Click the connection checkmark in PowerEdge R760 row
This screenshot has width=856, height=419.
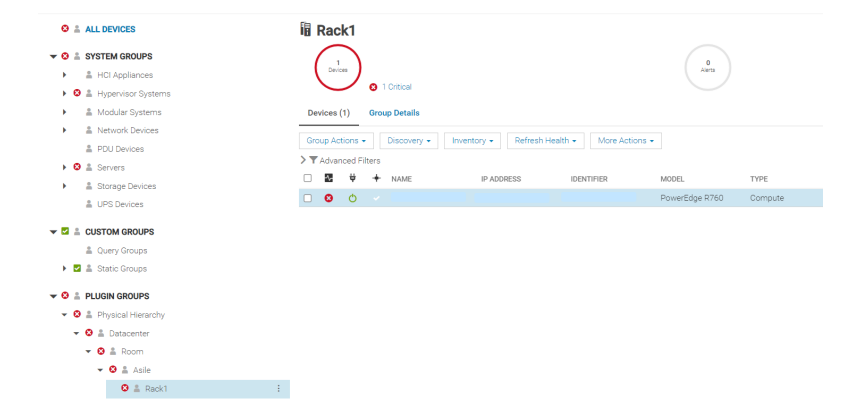(376, 198)
